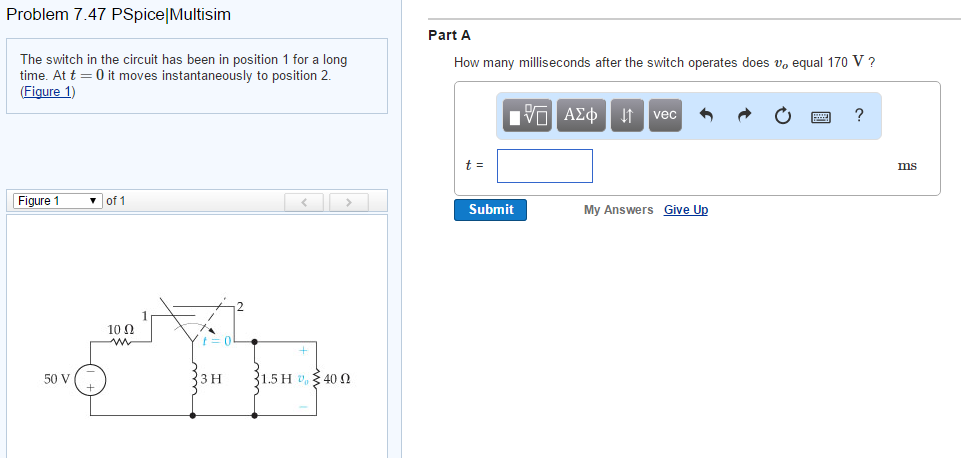Go to the previous figure arrow
961x458 pixels.
tap(303, 202)
